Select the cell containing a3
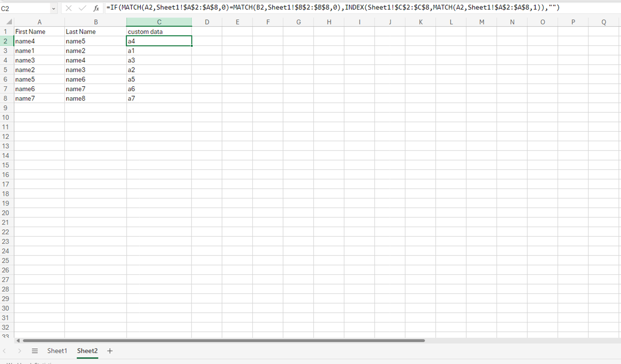This screenshot has height=364, width=621. [x=159, y=60]
